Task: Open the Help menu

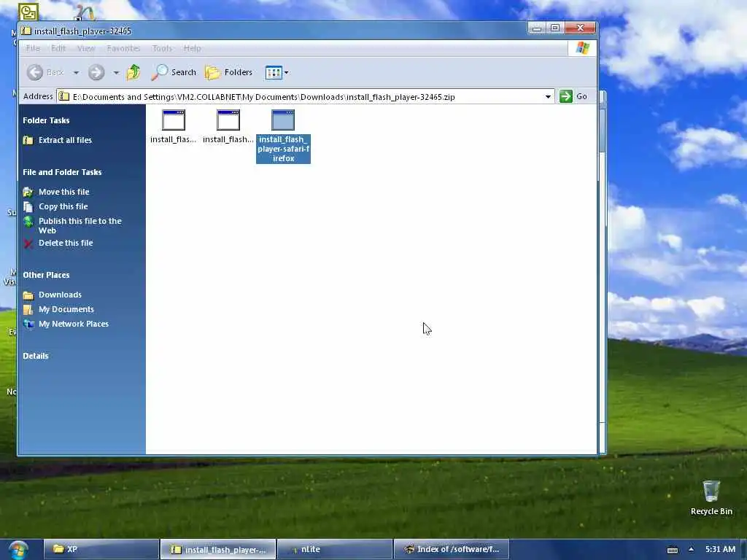Action: (192, 48)
